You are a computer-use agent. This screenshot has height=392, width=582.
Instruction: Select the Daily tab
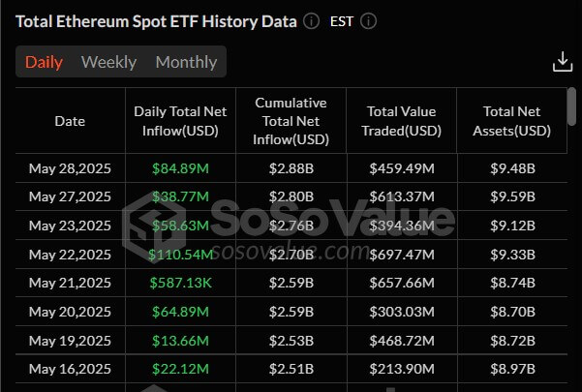[x=44, y=62]
